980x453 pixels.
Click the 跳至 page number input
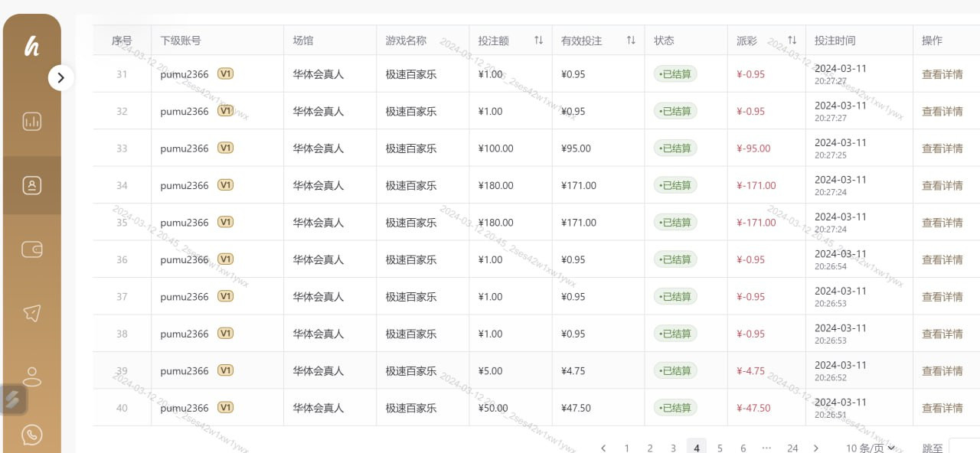click(x=964, y=448)
